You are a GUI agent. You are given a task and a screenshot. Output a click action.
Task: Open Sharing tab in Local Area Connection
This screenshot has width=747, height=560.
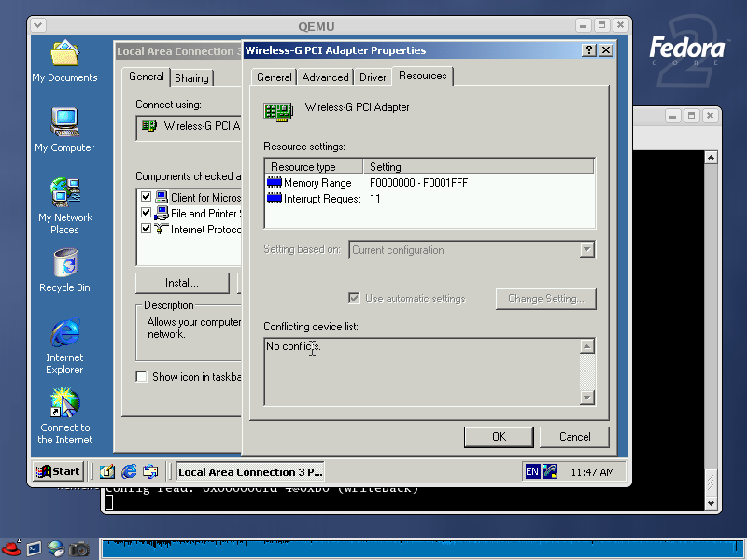tap(191, 78)
